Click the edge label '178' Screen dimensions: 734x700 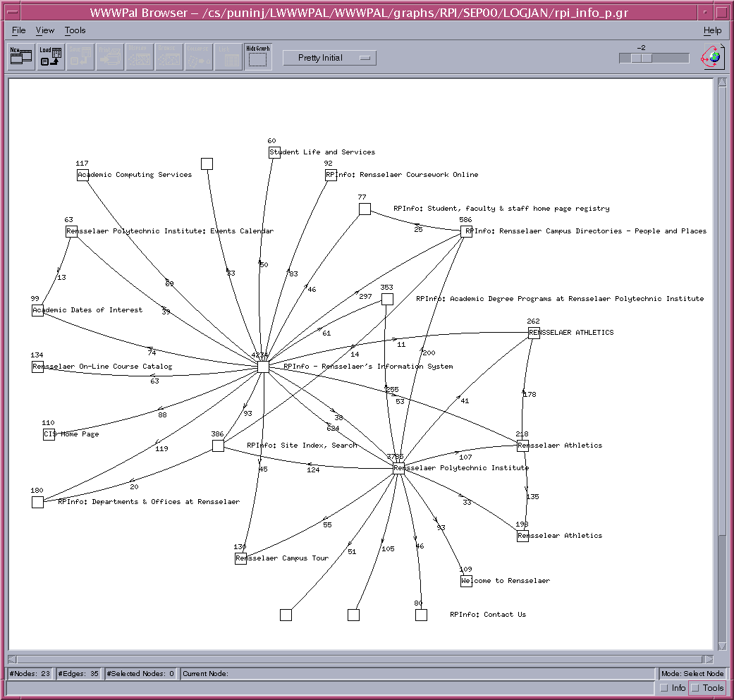(530, 395)
